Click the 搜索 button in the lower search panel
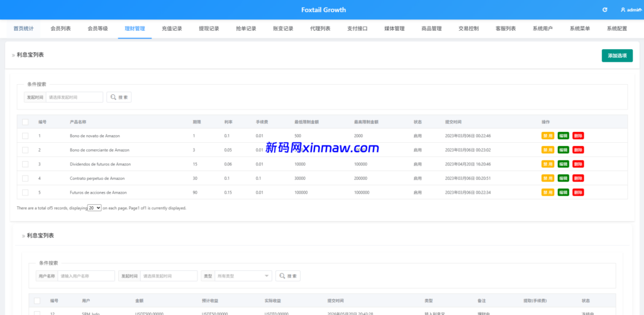644x315 pixels. click(x=288, y=276)
